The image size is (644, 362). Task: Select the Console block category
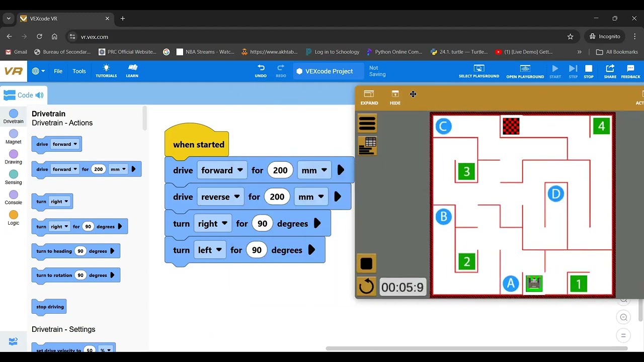[x=14, y=198]
